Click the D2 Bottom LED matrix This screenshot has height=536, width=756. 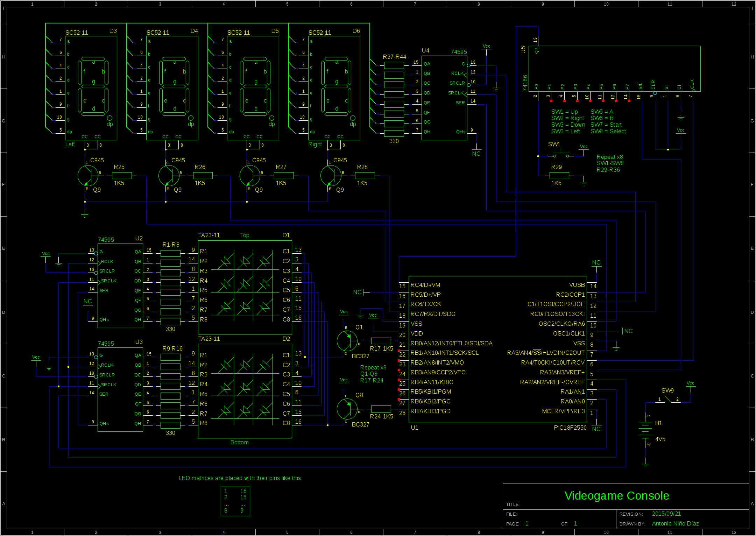(245, 391)
